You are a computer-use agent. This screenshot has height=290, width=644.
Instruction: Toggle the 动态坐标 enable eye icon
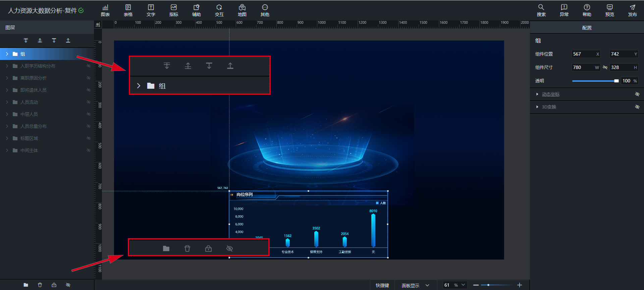[x=637, y=94]
